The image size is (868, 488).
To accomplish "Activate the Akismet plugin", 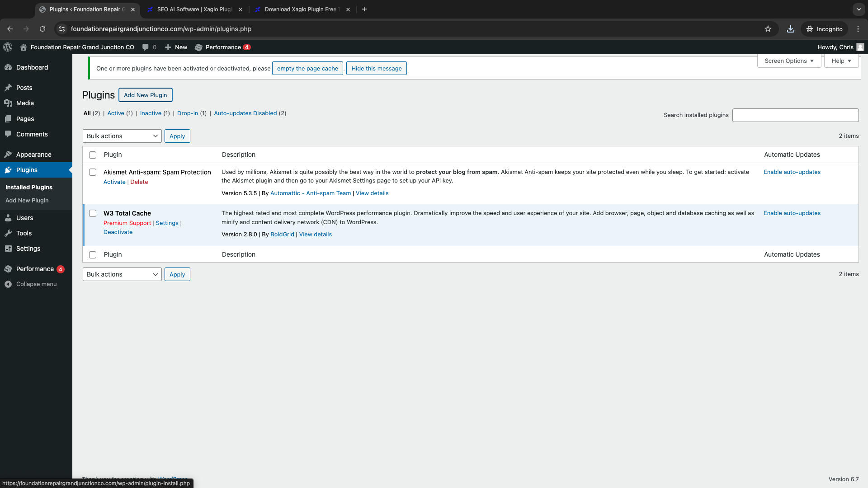I will tap(114, 182).
